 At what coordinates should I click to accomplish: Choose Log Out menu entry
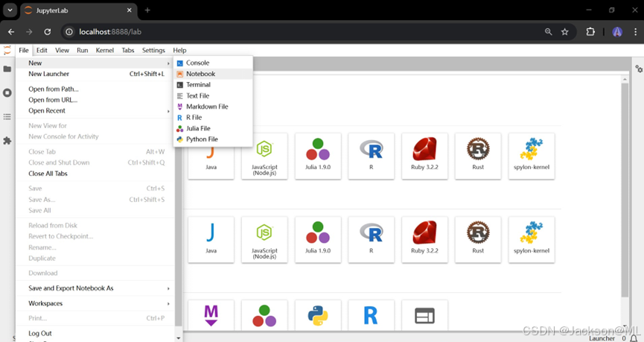(x=94, y=333)
